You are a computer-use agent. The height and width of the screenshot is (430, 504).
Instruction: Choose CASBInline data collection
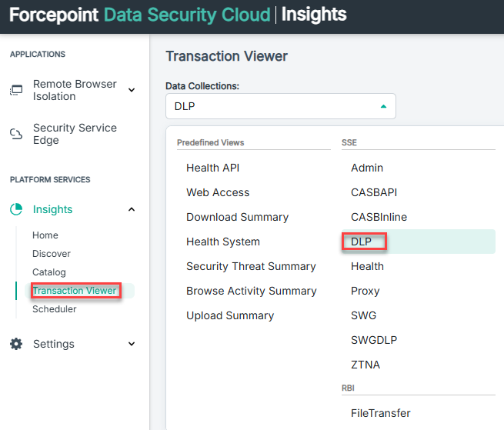379,217
